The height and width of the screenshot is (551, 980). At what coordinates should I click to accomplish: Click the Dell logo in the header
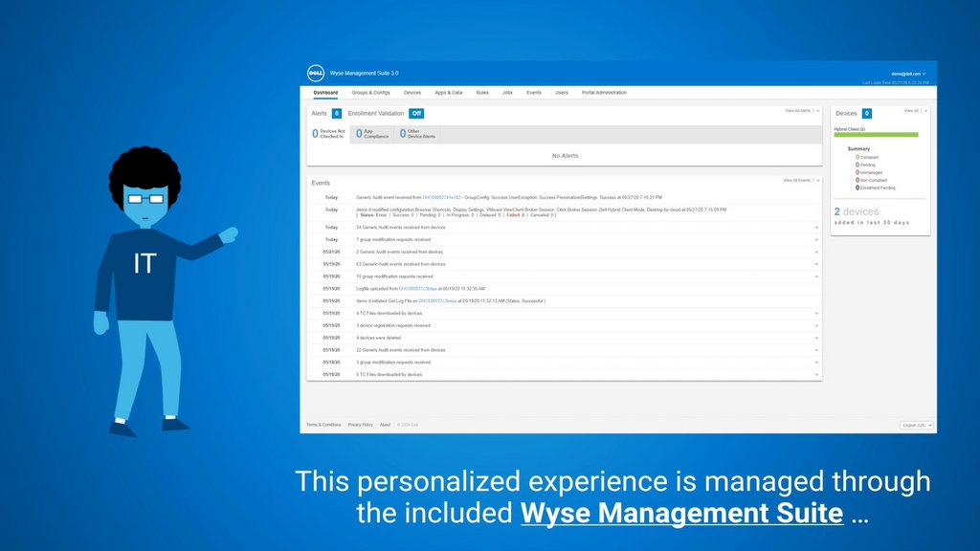pos(316,73)
